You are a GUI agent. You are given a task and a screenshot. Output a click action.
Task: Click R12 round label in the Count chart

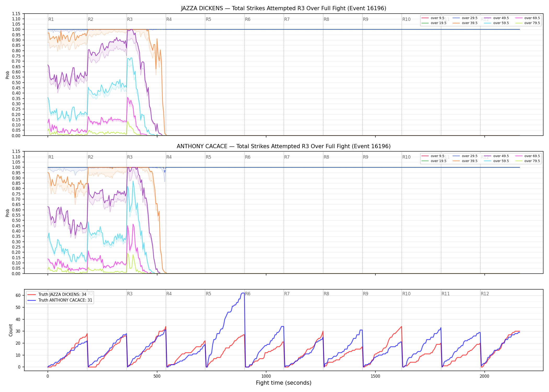point(485,294)
